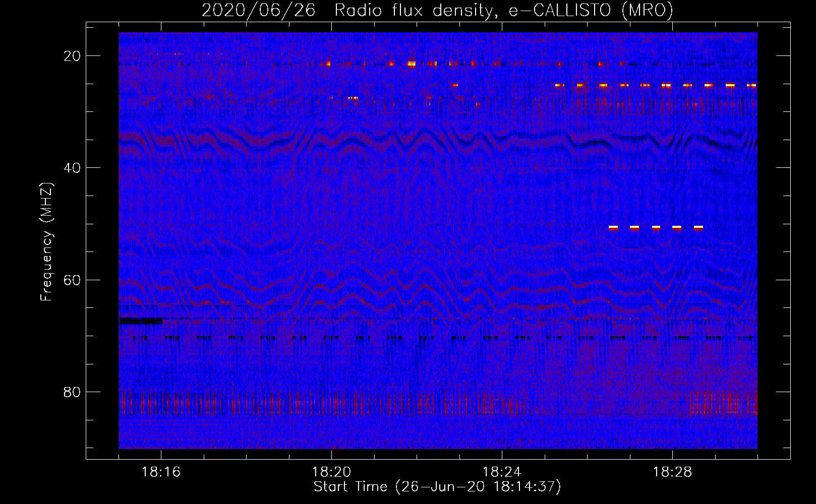Click the y-axis tick label "20"
The image size is (816, 504).
(x=72, y=56)
